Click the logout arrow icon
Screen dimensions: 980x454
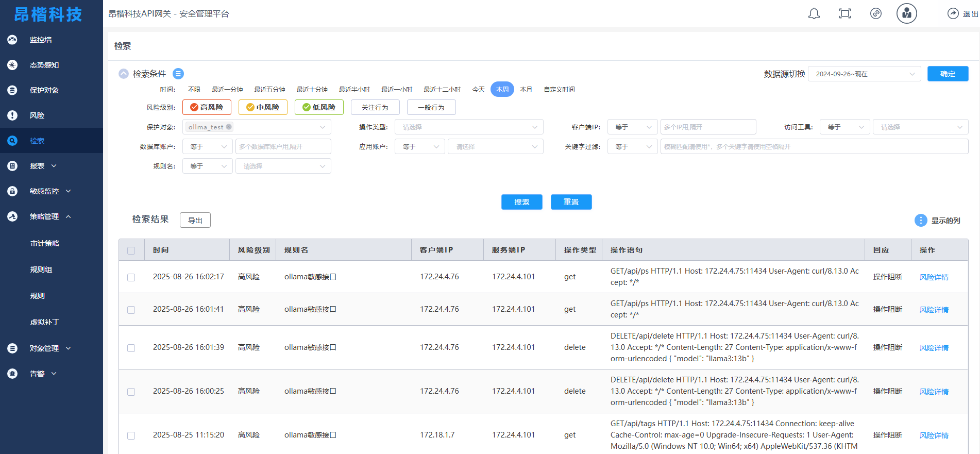[x=953, y=14]
